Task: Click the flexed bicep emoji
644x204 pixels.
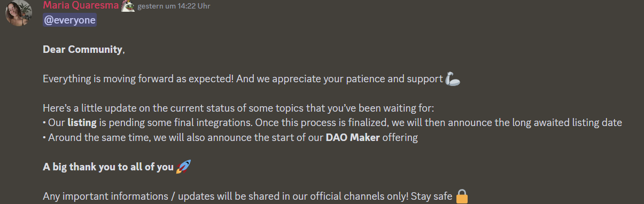Action: 452,79
